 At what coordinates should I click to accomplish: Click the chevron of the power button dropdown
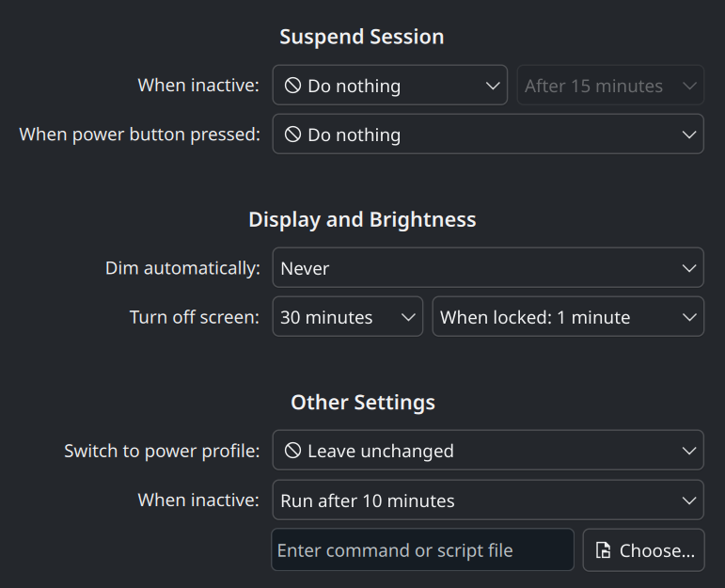click(687, 135)
